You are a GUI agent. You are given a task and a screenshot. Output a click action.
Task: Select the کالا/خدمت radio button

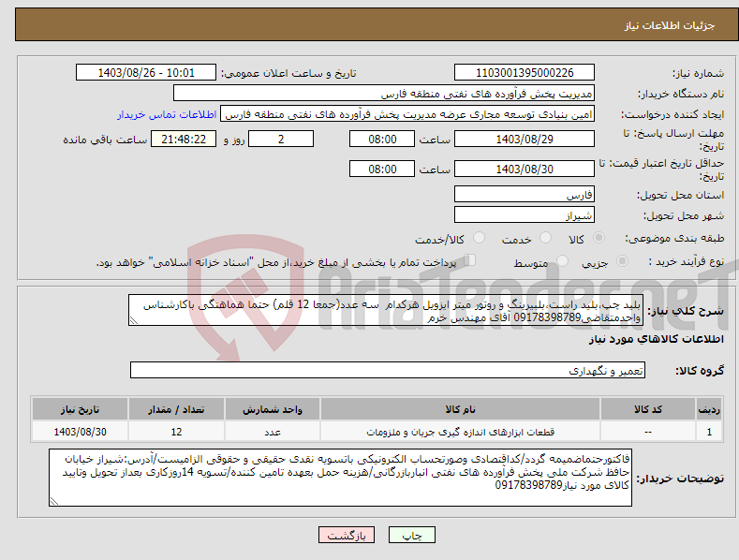(479, 238)
